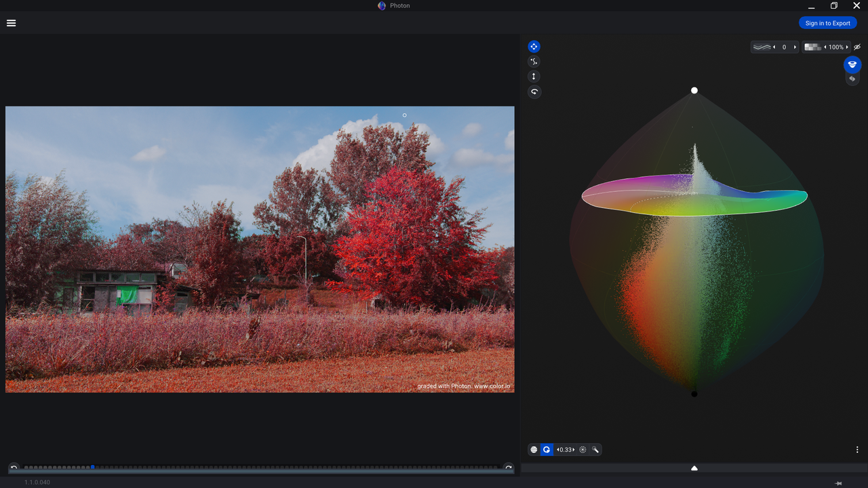Increase the smoothing value with right arrow
868x488 pixels.
click(x=795, y=47)
